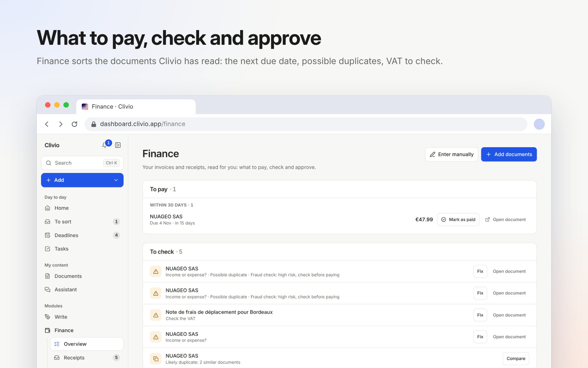Viewport: 588px width, 368px height.
Task: Select Overview under Finance
Action: [x=87, y=344]
